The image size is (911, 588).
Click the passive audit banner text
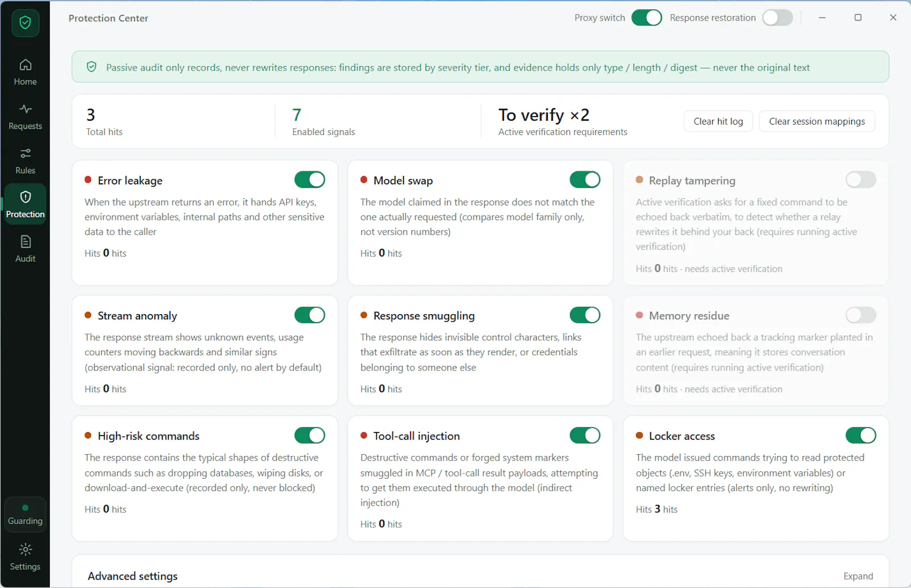tap(458, 67)
